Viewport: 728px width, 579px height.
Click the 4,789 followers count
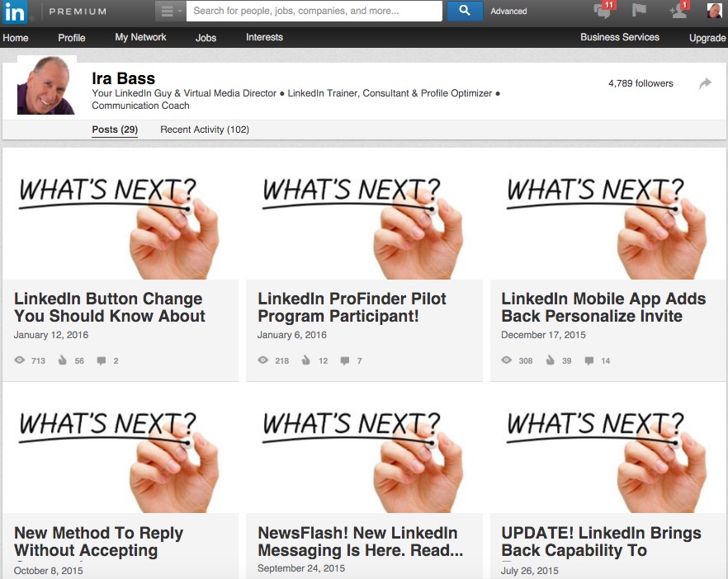641,83
